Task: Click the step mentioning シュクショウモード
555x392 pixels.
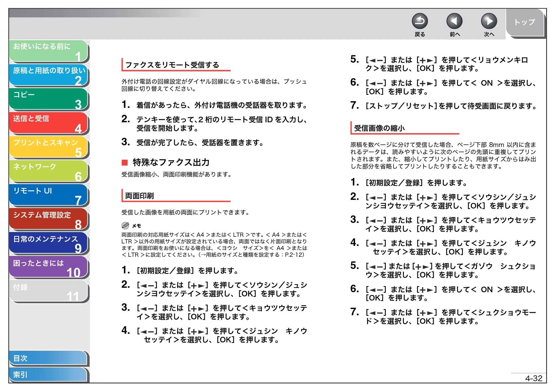Action: coord(451,317)
